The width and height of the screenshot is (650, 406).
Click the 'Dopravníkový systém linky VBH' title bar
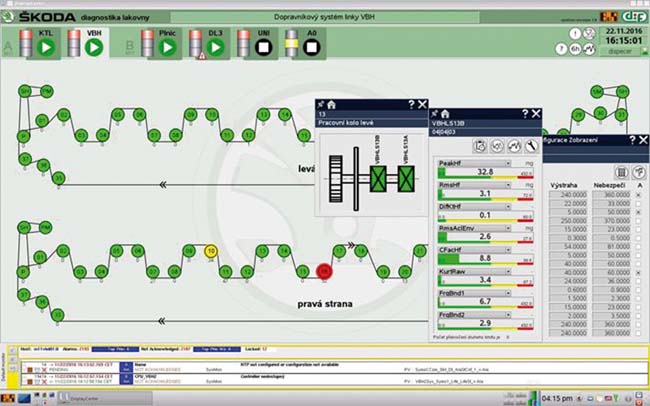pyautogui.click(x=325, y=17)
